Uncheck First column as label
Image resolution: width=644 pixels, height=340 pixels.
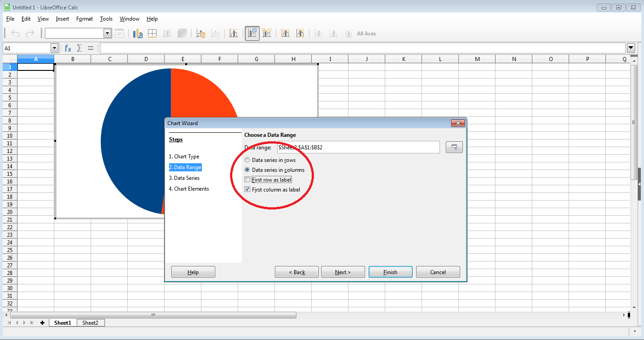tap(248, 190)
